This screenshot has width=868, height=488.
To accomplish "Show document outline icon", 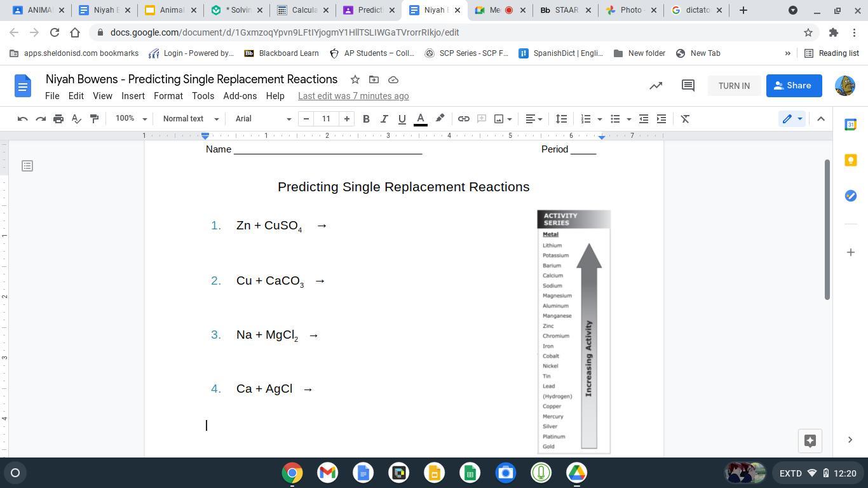I will (27, 166).
